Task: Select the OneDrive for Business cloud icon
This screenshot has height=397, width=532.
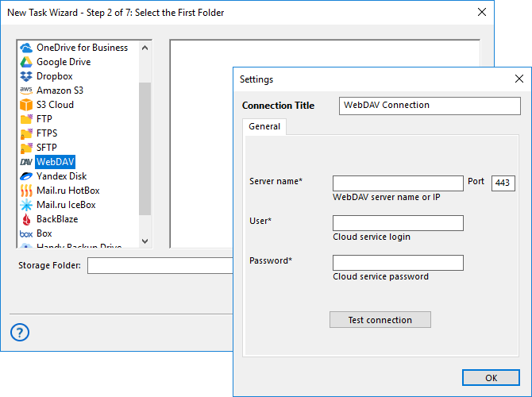Action: point(26,48)
